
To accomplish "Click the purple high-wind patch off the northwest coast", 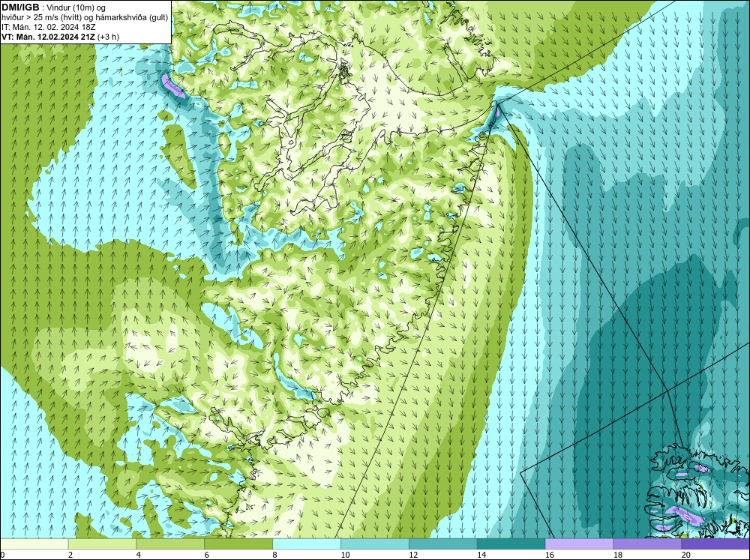I will pos(172,85).
